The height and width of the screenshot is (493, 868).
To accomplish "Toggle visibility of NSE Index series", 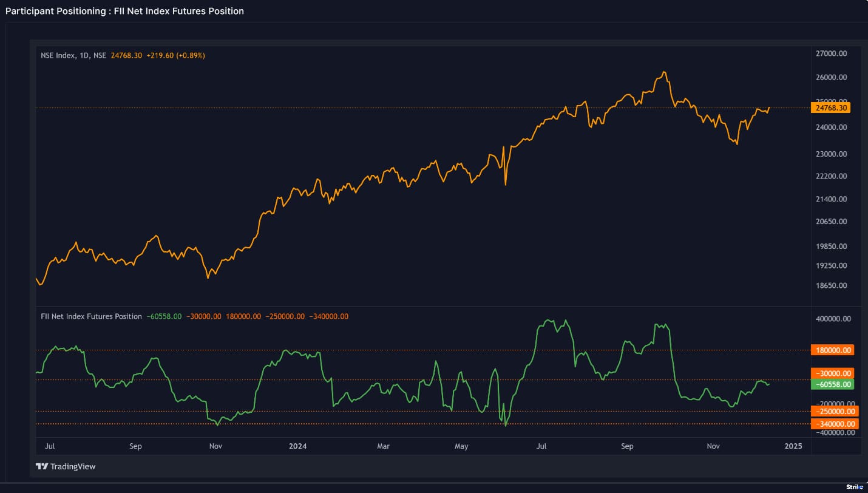I will point(58,55).
